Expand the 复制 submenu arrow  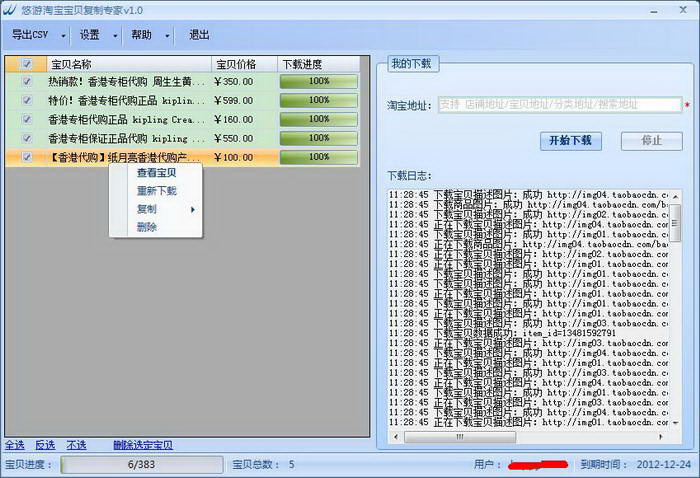192,209
